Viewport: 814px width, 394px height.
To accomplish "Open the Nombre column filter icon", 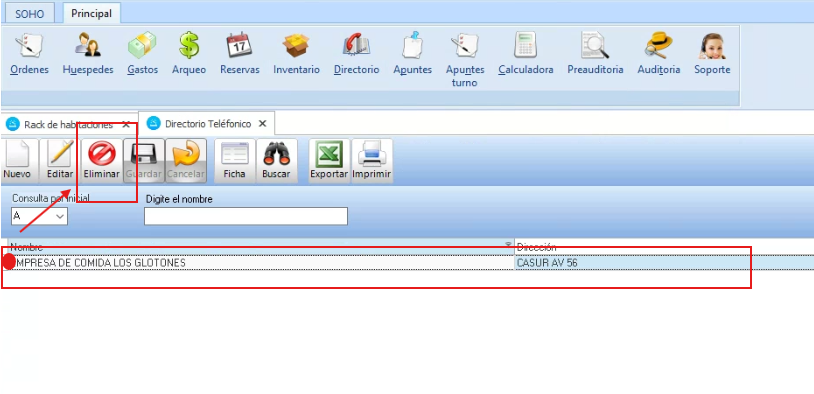I will click(508, 244).
